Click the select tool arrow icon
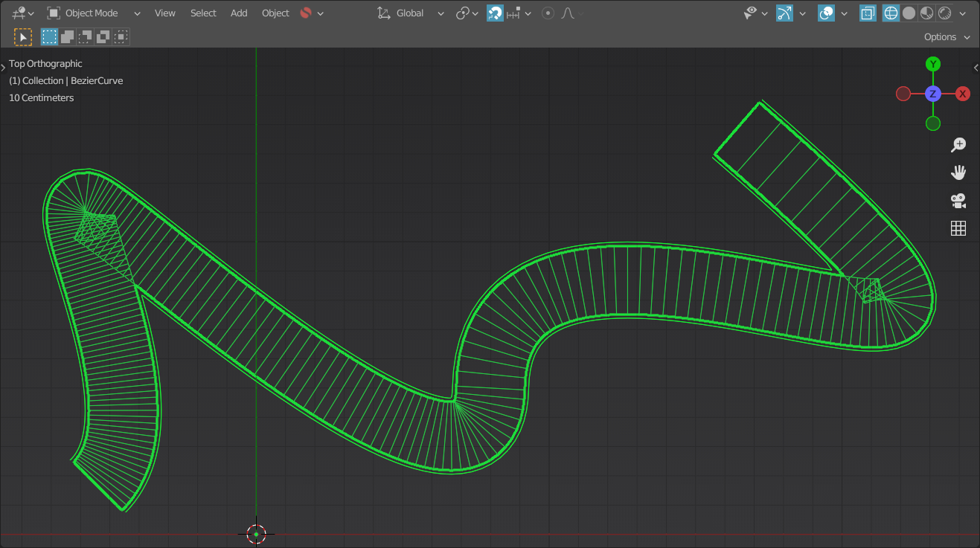980x548 pixels. [x=23, y=36]
